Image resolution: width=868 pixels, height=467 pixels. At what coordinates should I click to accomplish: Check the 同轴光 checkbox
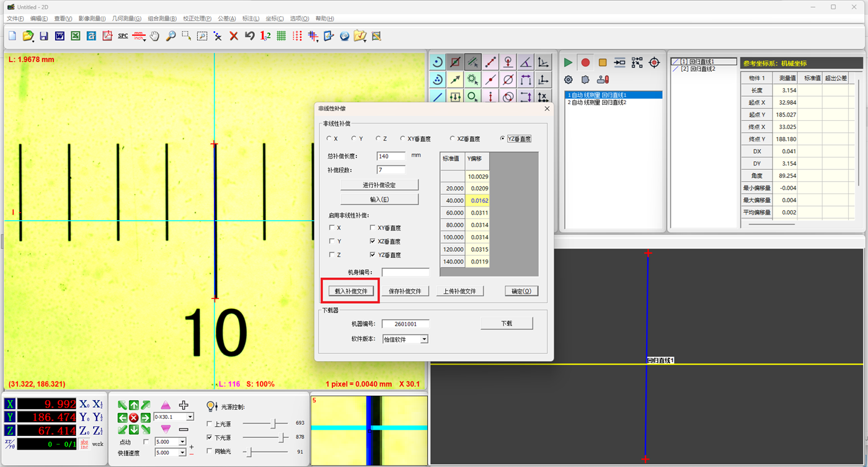[x=209, y=451]
